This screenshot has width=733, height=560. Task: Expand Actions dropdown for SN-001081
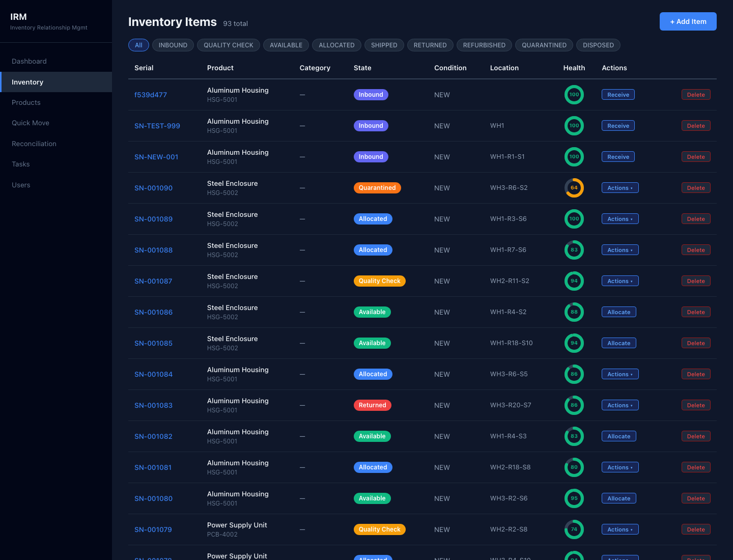pyautogui.click(x=620, y=467)
